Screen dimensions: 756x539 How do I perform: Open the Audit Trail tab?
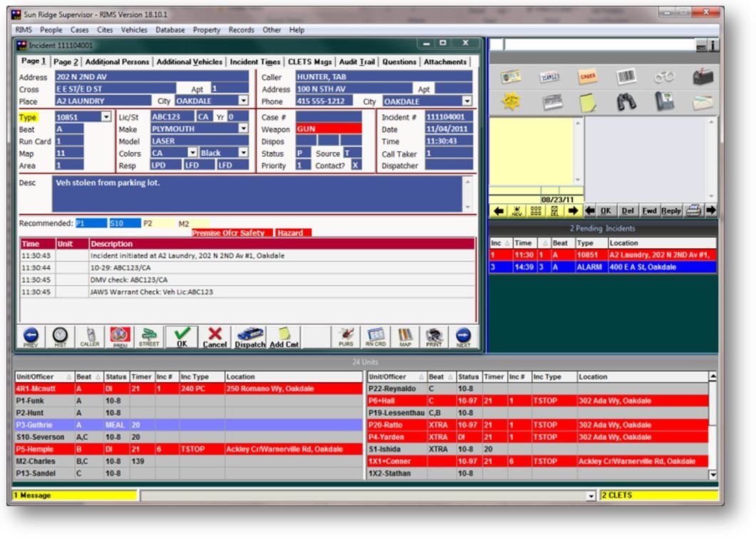click(357, 62)
